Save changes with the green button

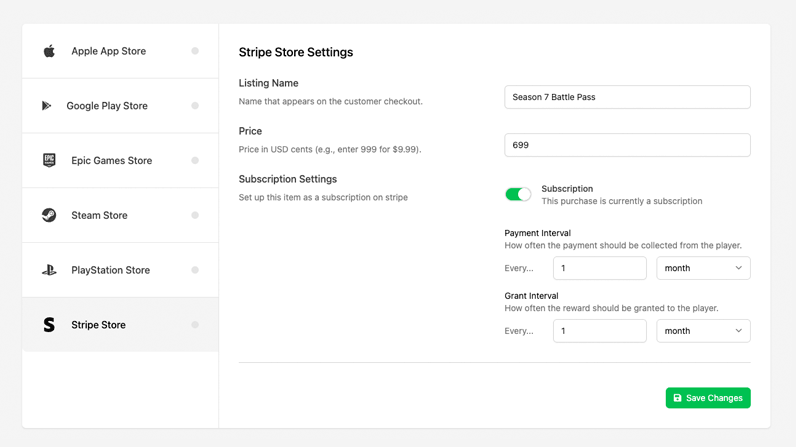pos(708,398)
